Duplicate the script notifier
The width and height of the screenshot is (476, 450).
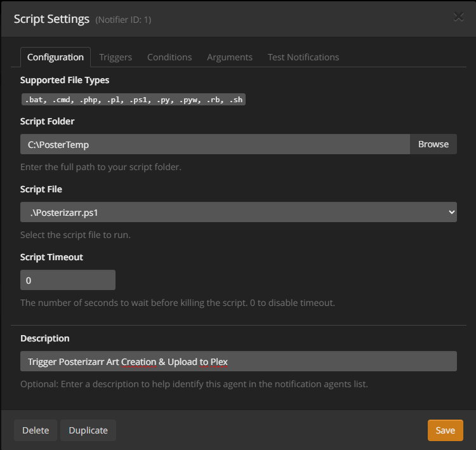click(88, 430)
